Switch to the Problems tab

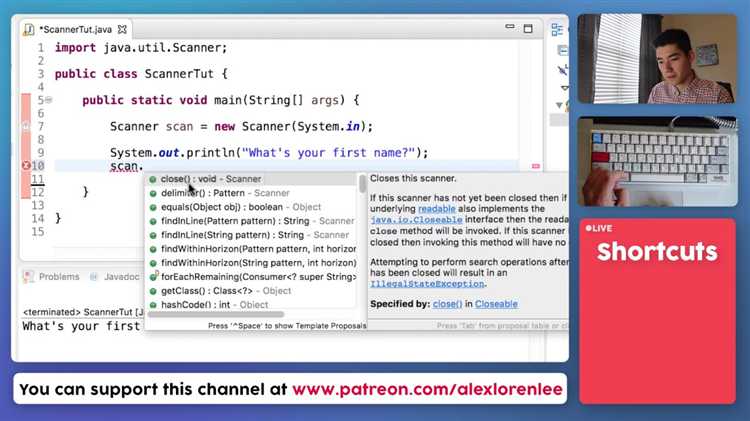59,277
